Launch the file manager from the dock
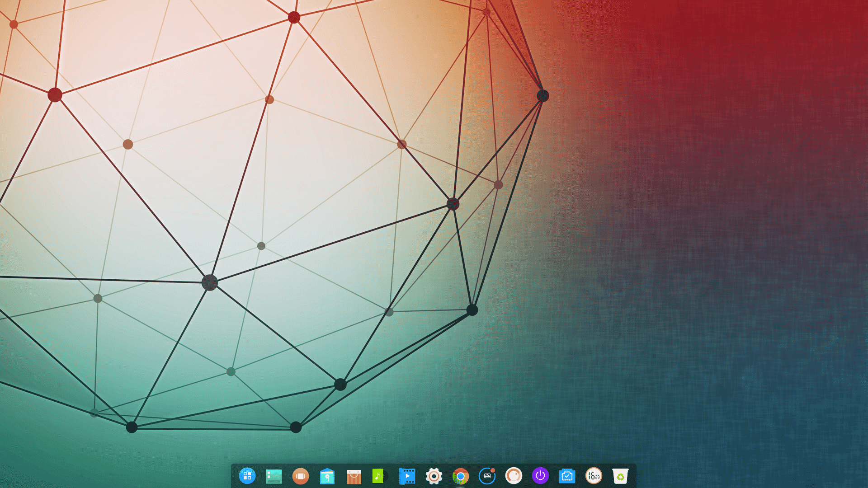868x488 pixels. pyautogui.click(x=327, y=476)
